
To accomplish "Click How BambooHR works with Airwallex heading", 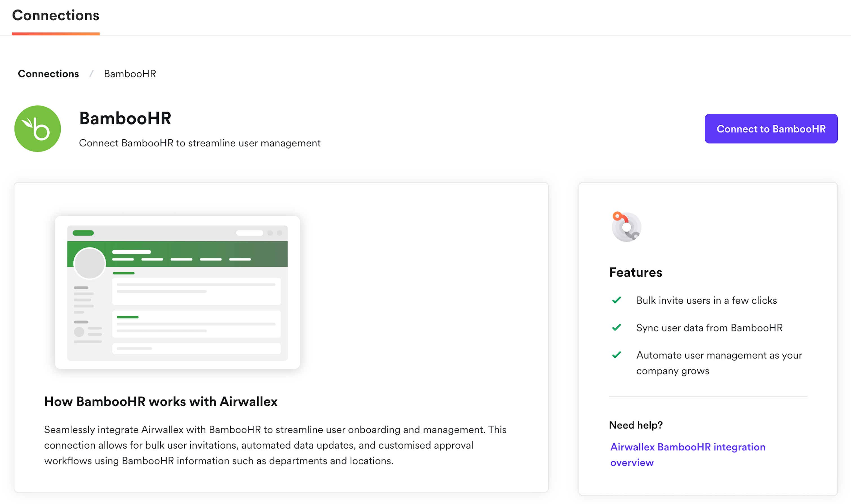I will point(161,402).
